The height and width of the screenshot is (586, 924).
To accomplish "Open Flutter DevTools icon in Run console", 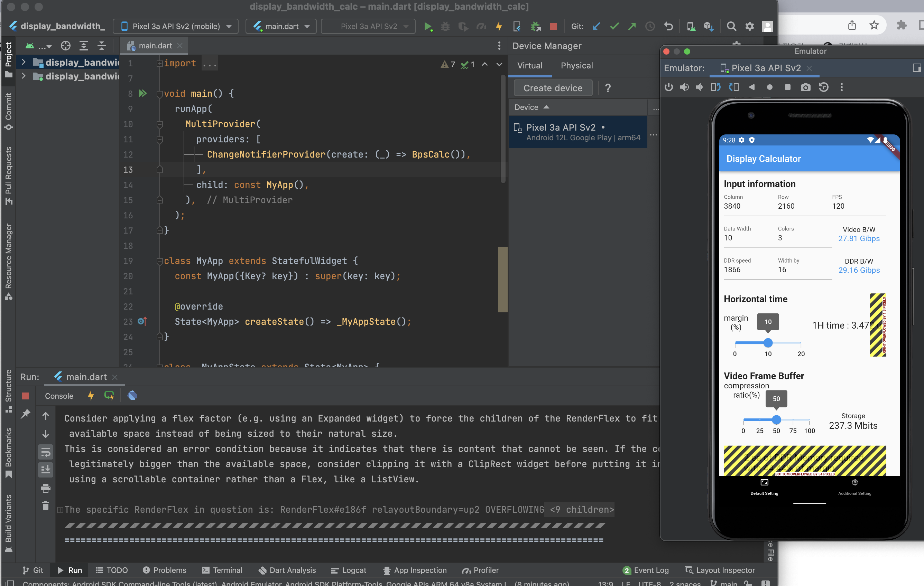I will 132,396.
